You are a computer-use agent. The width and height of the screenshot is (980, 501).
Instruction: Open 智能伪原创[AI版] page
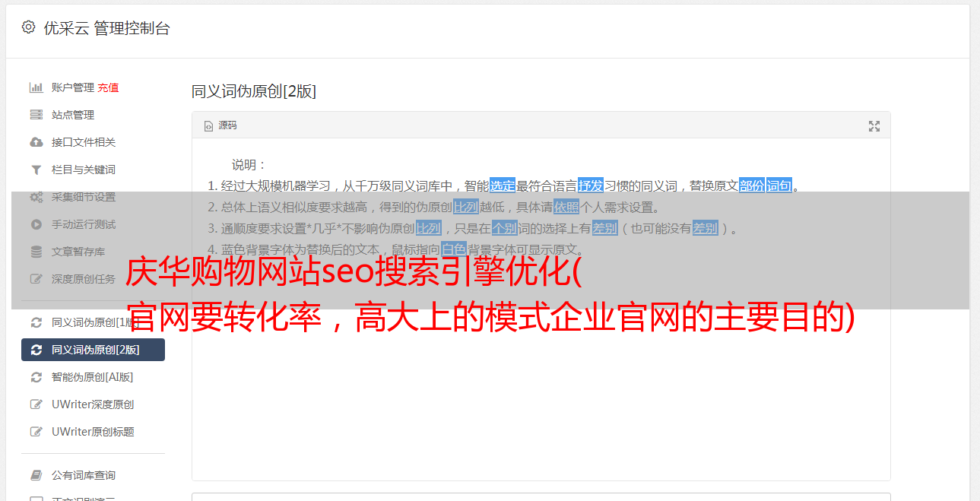tap(93, 377)
